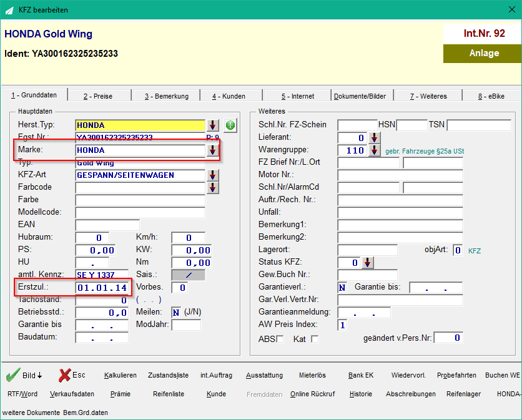Click into the Herst.Typ field with HONDA

click(140, 125)
